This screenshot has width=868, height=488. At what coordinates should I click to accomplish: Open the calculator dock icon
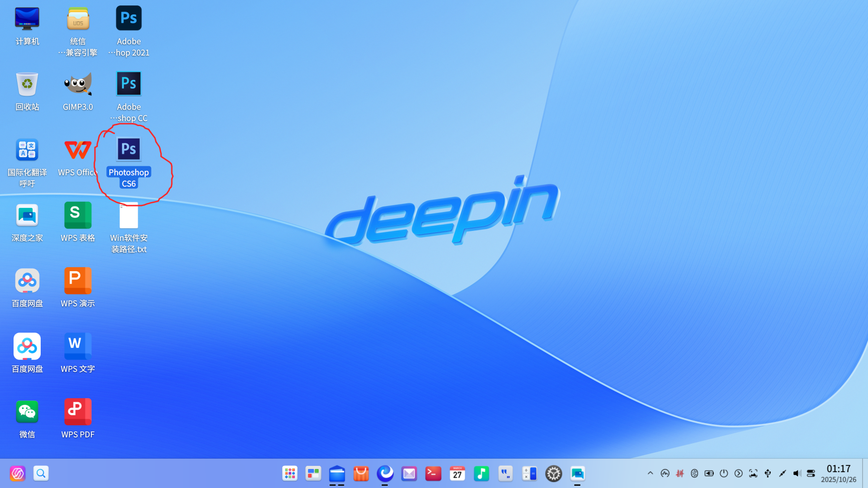click(x=529, y=473)
